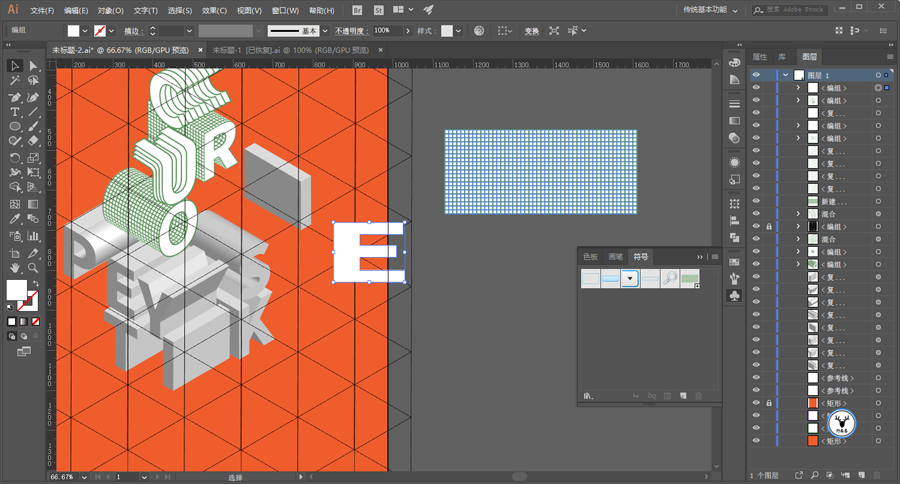The image size is (900, 484).
Task: Select the Perspective Grid tool
Action: (x=33, y=187)
